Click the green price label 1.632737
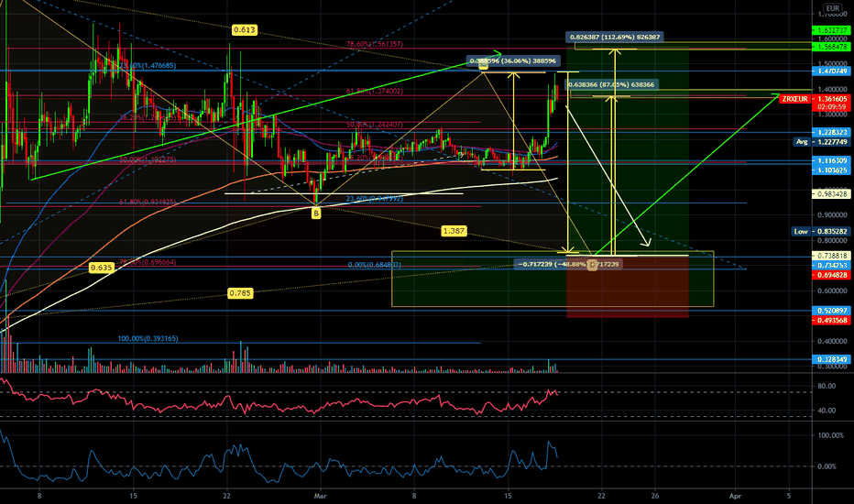 click(x=832, y=30)
